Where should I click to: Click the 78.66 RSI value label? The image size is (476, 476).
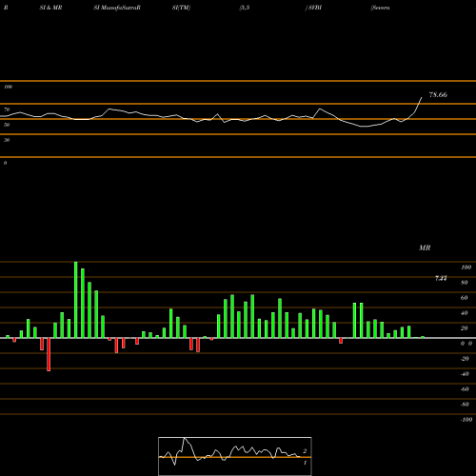438,94
